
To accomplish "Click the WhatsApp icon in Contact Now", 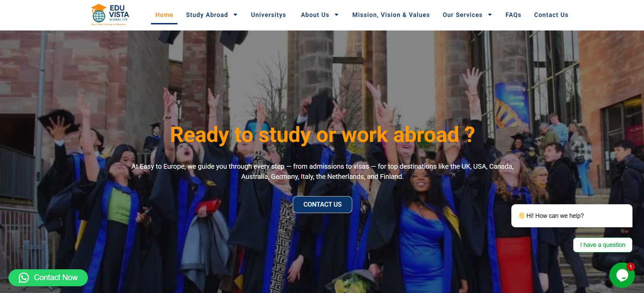I will [x=24, y=278].
